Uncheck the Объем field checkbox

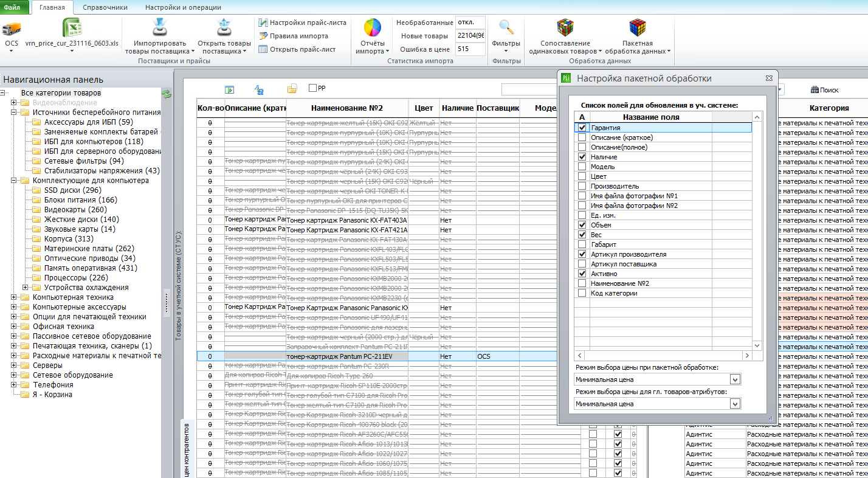(582, 225)
